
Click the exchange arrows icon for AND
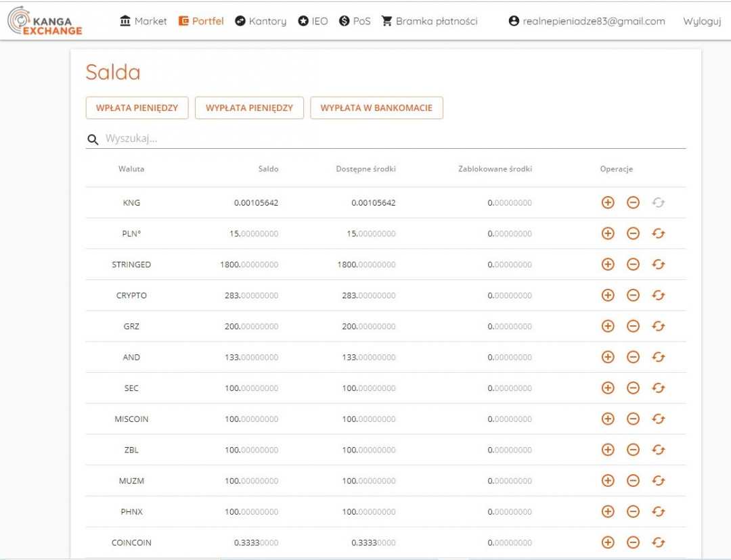click(658, 357)
